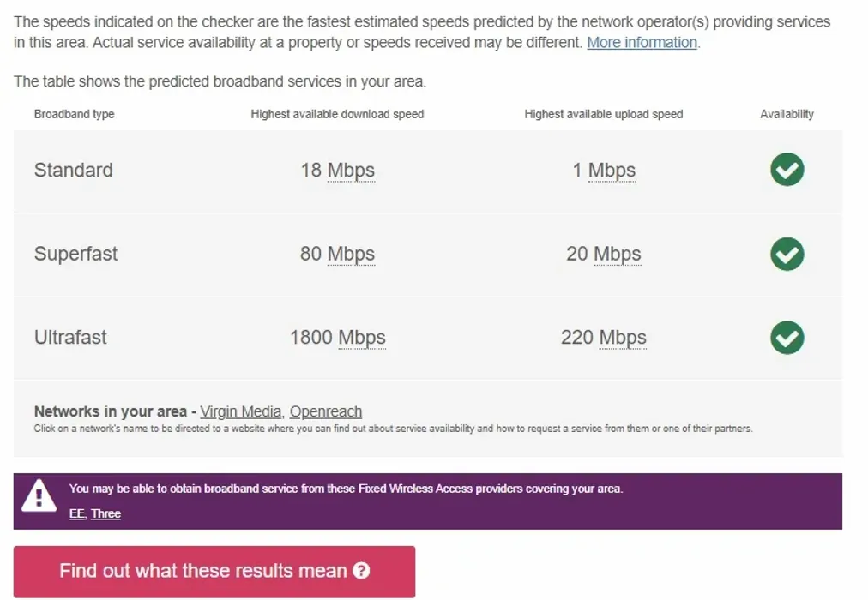Click Mbps abbreviation in Standard upload speed

[612, 170]
